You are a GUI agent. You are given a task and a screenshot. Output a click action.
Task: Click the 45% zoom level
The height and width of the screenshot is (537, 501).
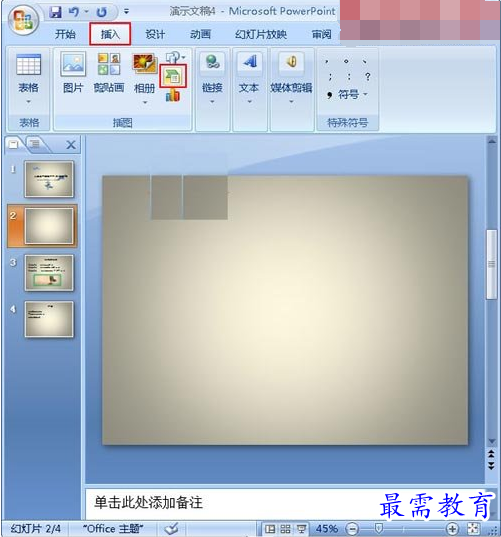[x=326, y=529]
